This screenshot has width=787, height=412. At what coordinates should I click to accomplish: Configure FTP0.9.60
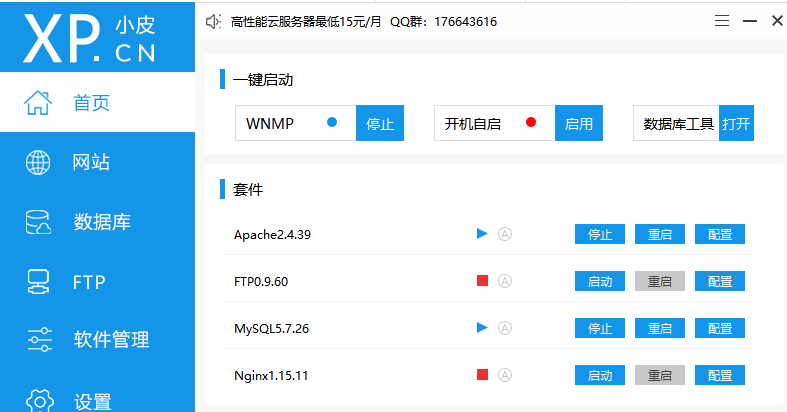(x=720, y=281)
